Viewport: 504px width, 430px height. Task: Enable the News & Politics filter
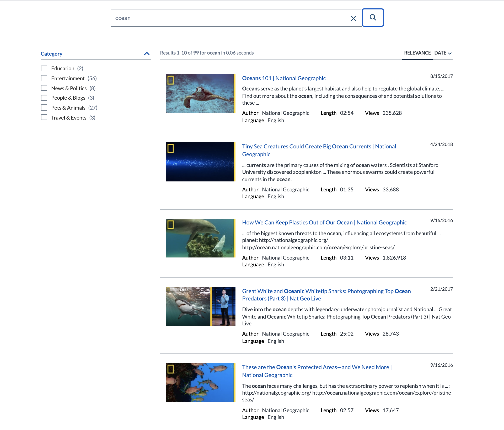[44, 88]
